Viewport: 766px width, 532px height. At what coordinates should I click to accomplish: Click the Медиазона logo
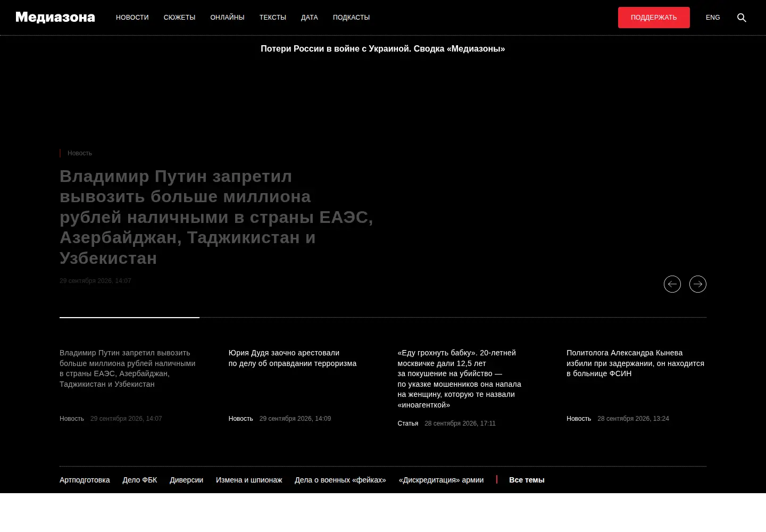(55, 18)
